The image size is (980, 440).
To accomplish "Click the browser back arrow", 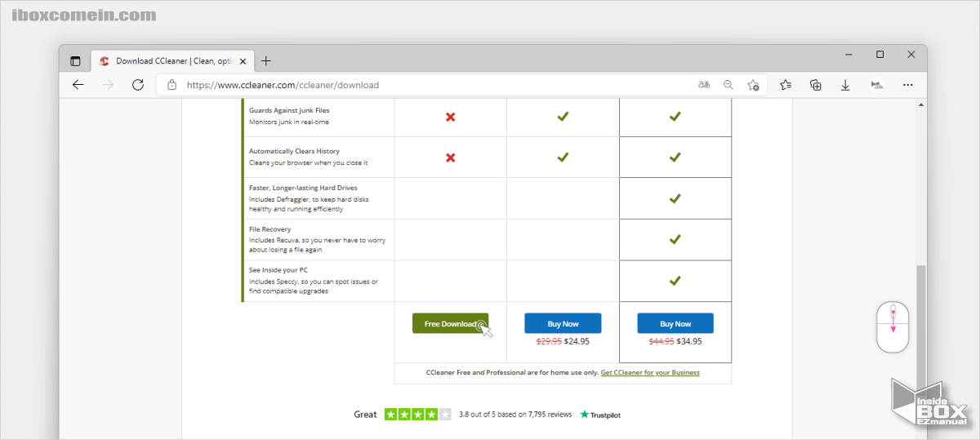I will tap(78, 85).
